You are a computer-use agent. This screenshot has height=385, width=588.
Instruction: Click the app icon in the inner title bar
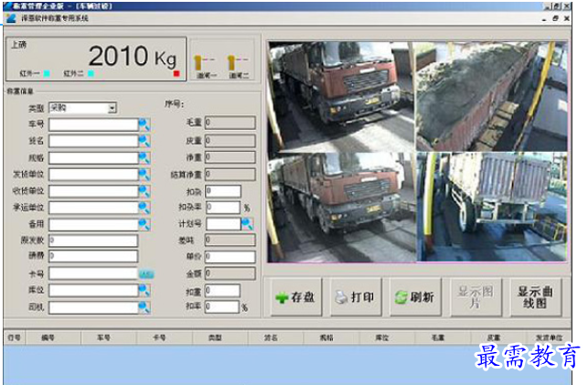[11, 18]
